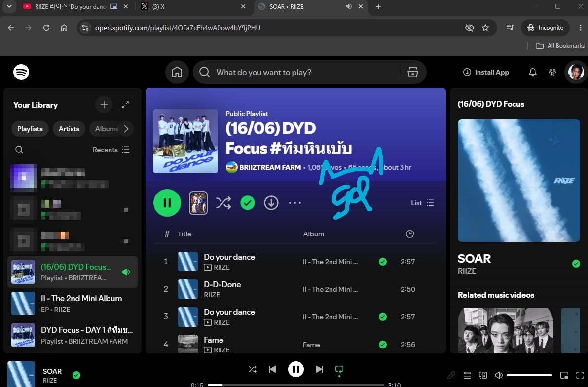Connect to a device
The image size is (588, 387).
click(483, 375)
